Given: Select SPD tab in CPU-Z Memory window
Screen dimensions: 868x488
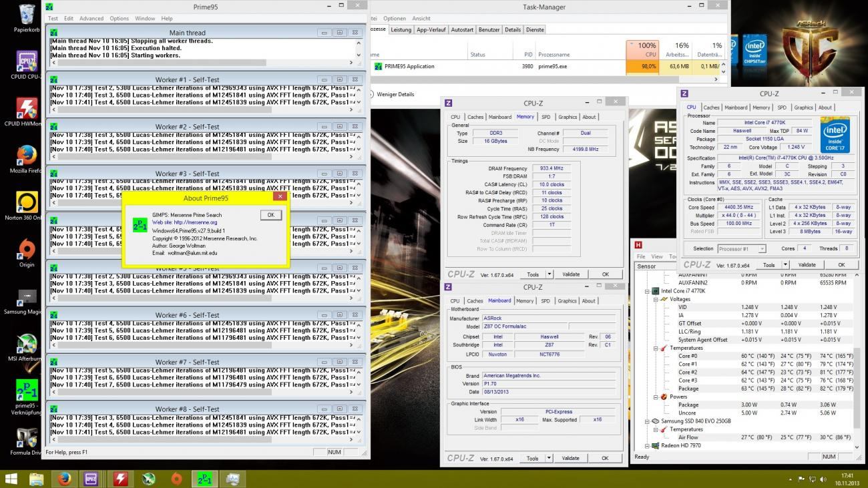Looking at the screenshot, I should [546, 117].
